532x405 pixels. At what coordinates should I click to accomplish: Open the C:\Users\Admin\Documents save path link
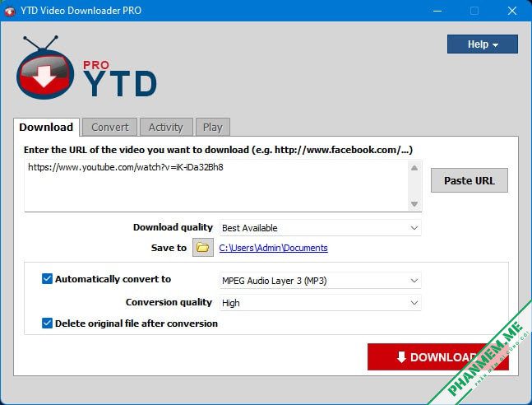[x=274, y=248]
